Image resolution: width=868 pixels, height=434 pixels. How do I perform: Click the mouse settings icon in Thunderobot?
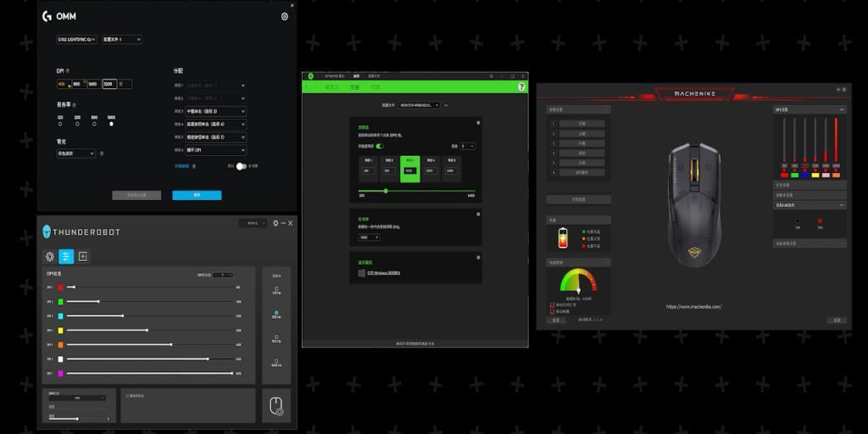(276, 407)
